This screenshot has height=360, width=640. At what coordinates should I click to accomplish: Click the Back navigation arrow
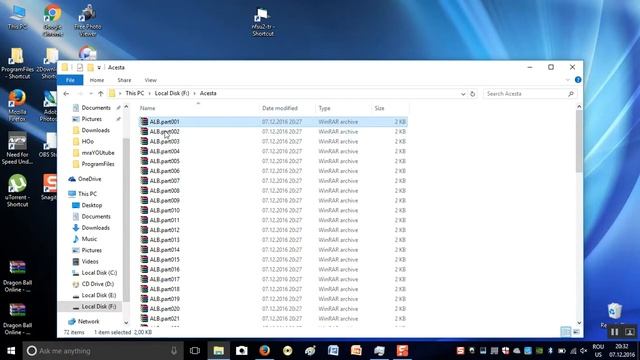click(66, 93)
